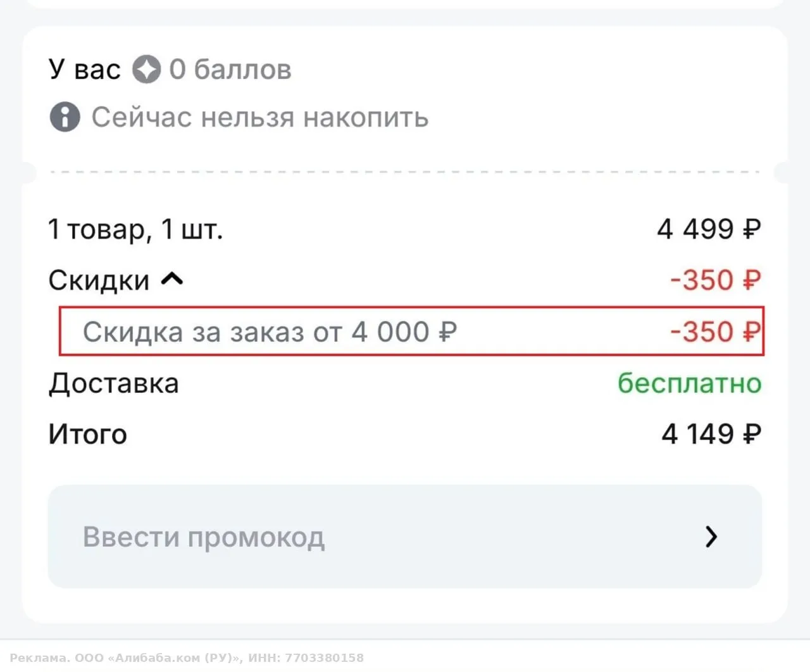
Task: Tap the item price 4 499 ₽
Action: click(x=709, y=229)
